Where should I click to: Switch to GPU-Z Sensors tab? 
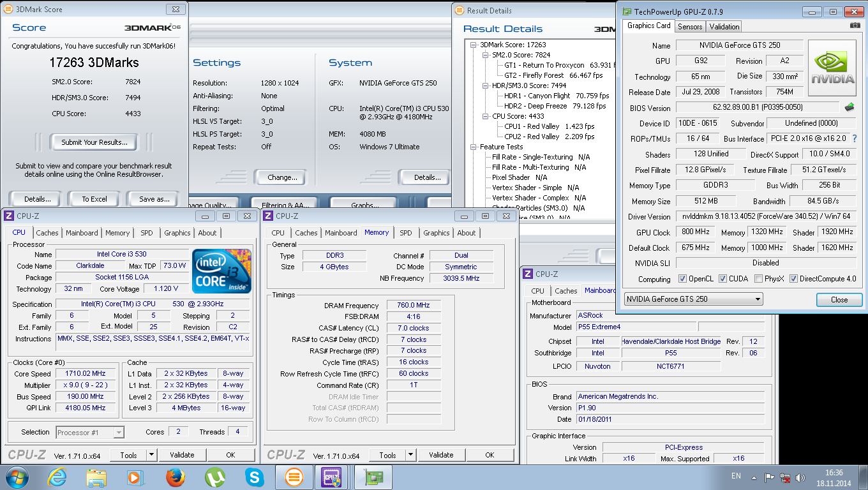click(x=690, y=26)
